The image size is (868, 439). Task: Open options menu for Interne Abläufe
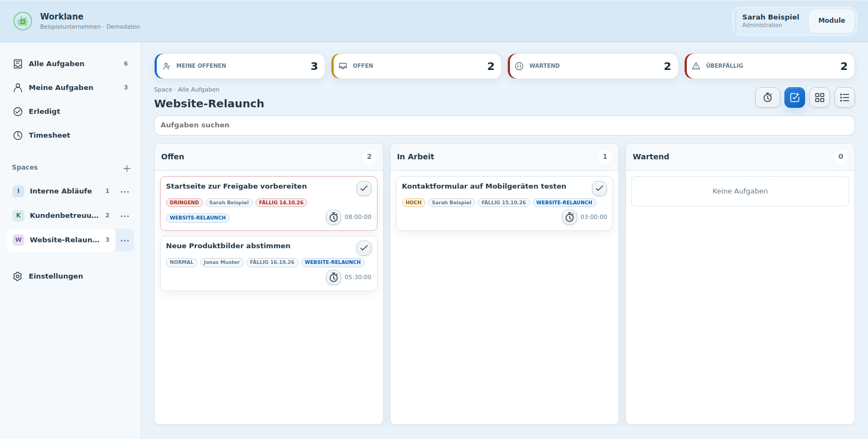point(125,192)
